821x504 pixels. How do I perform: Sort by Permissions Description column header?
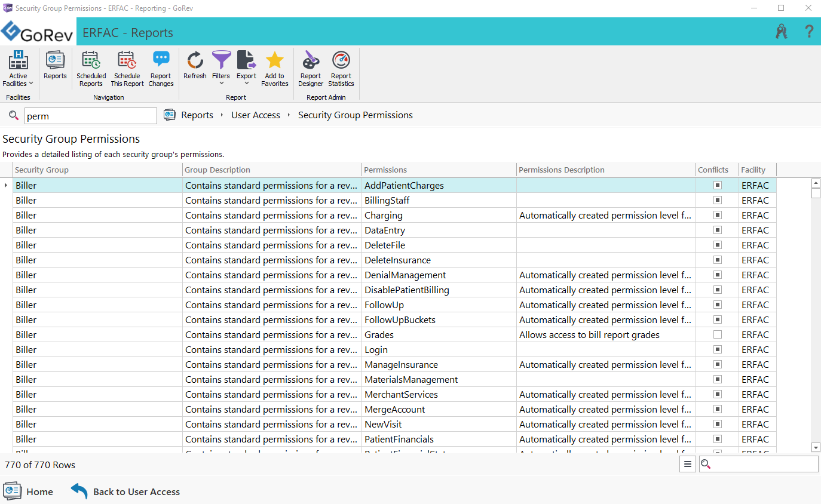point(606,170)
